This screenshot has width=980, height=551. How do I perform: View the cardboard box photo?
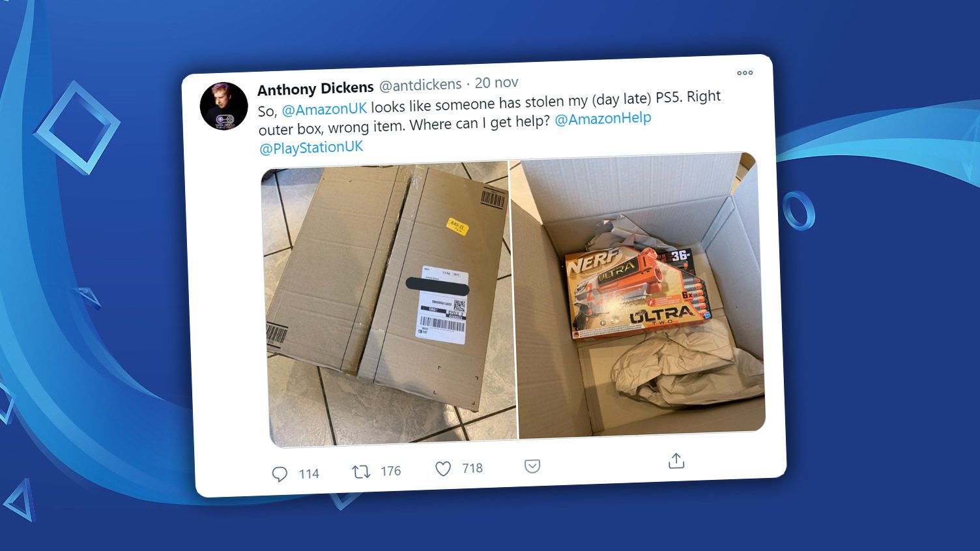(x=388, y=304)
